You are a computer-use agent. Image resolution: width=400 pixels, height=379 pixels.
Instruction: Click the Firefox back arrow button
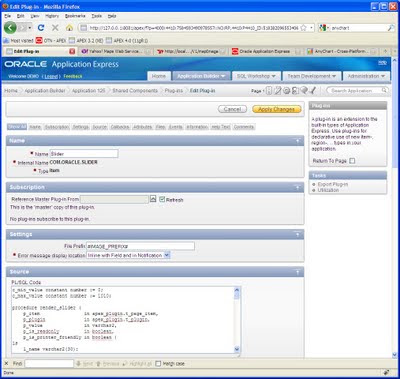(10, 28)
